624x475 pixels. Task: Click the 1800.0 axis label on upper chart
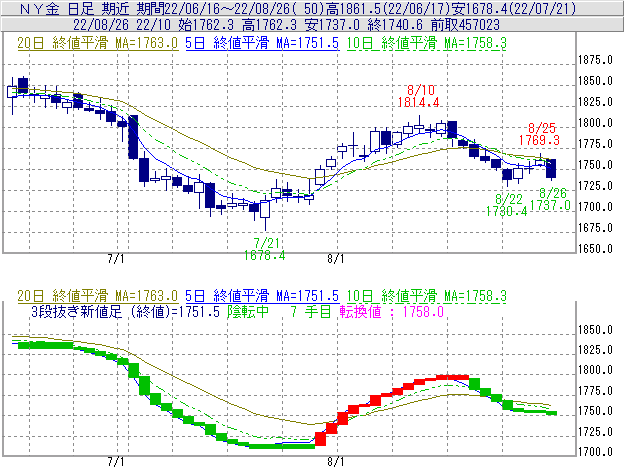pos(595,123)
